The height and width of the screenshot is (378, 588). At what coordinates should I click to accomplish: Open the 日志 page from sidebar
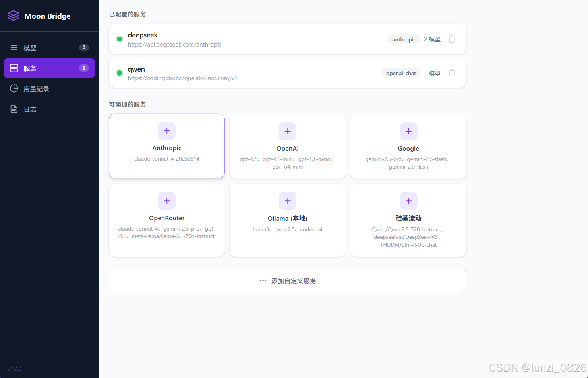(x=49, y=109)
